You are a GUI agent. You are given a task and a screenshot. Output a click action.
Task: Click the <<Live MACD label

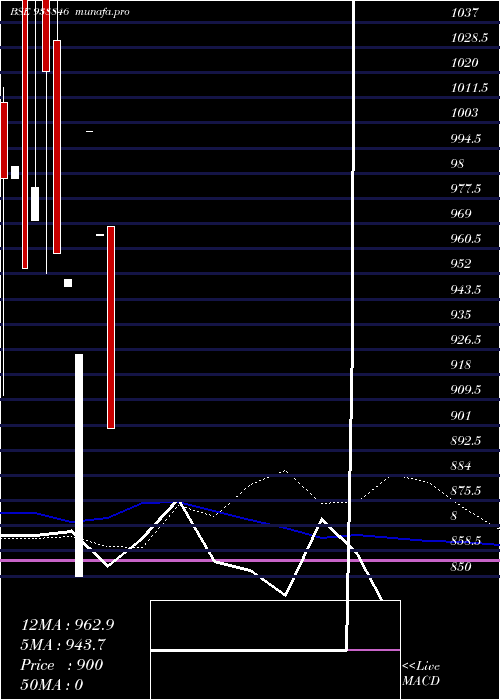pyautogui.click(x=421, y=674)
